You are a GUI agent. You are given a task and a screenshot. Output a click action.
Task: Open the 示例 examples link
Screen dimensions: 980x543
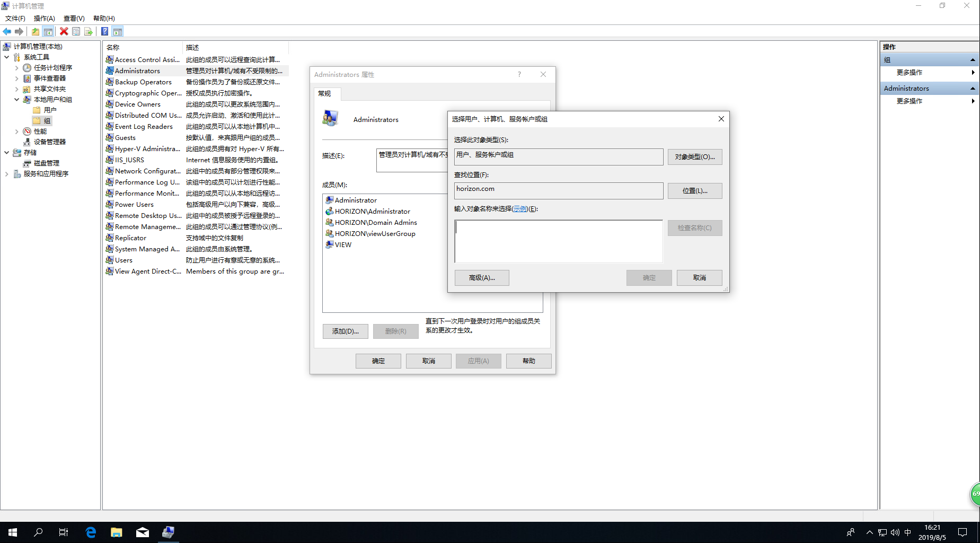tap(519, 209)
